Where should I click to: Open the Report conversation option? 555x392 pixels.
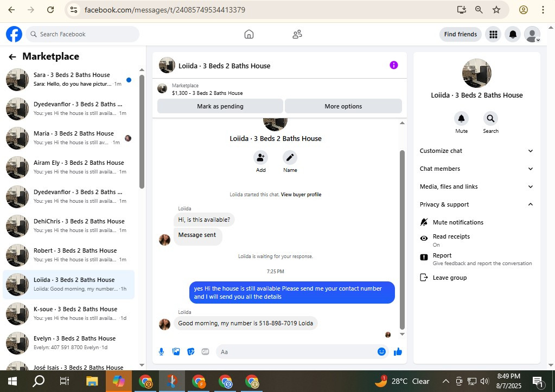click(x=475, y=259)
